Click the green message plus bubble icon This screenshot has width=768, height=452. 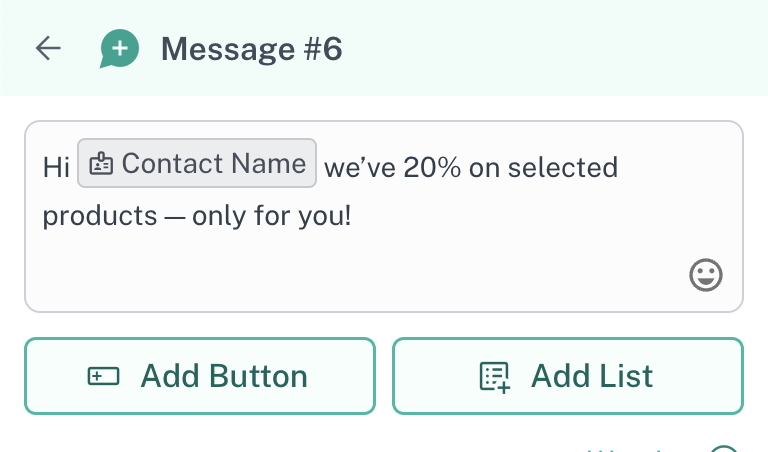(x=119, y=48)
